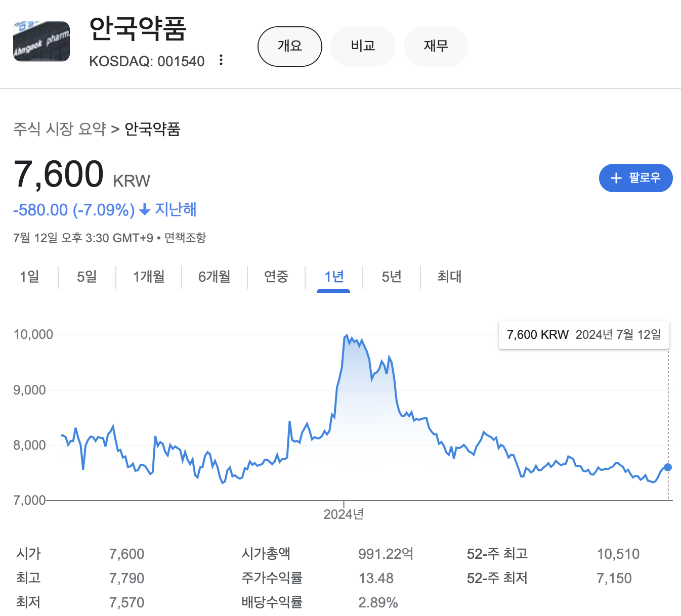Click the KOSDAQ: 001540 ticker text
681x616 pixels.
(x=147, y=61)
